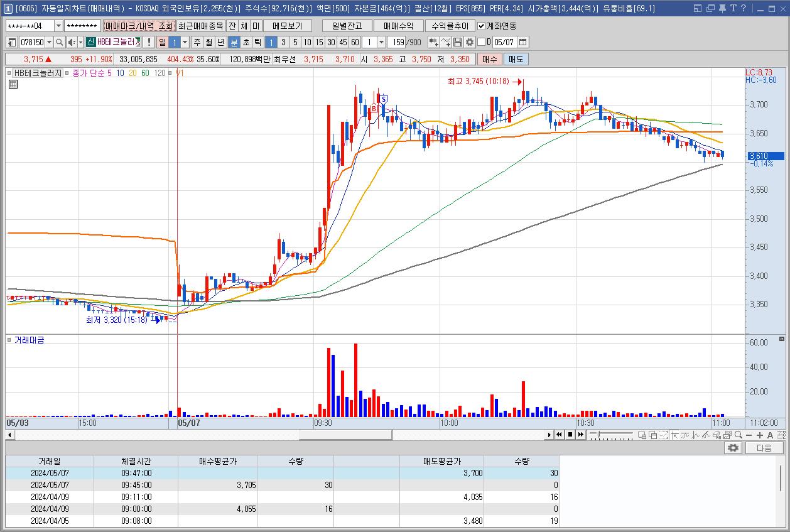Select the 틱 tick period toggle

257,42
